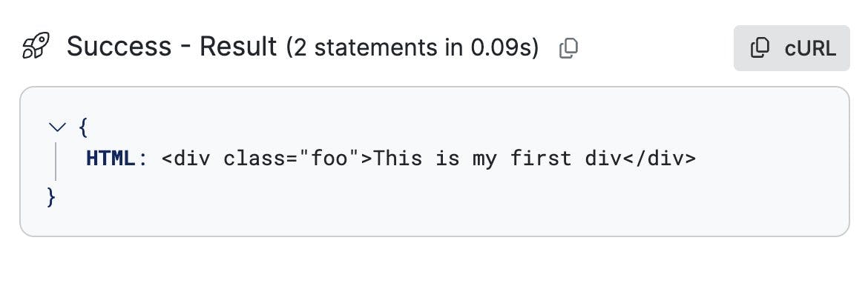Click the 2 statements timing text
The image size is (868, 289).
(412, 48)
